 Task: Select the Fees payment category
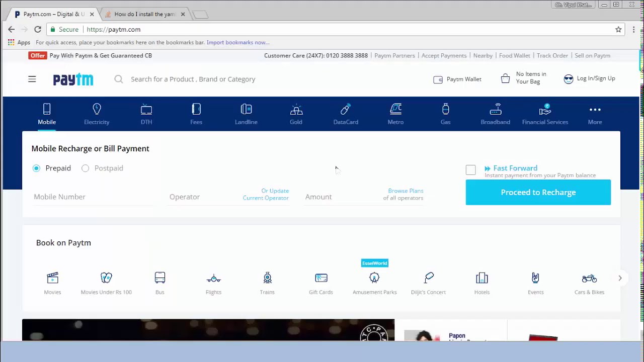pos(196,114)
